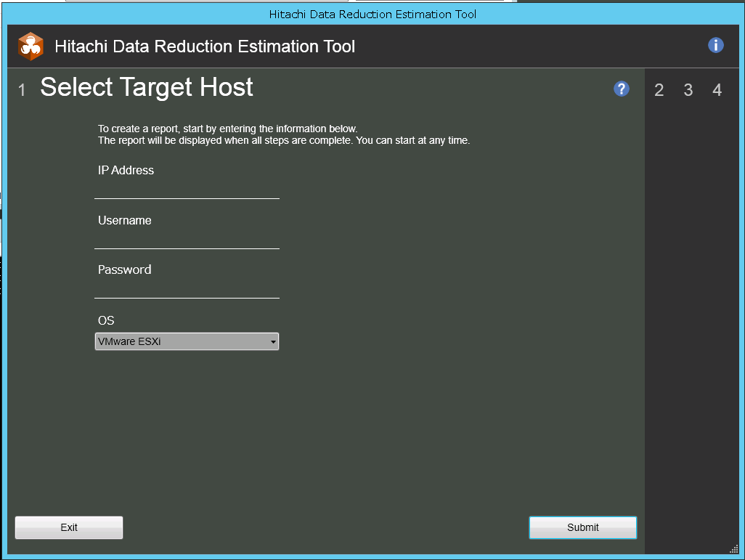Screen dimensions: 745x560
Task: Click the blue info icon in header
Action: point(715,45)
